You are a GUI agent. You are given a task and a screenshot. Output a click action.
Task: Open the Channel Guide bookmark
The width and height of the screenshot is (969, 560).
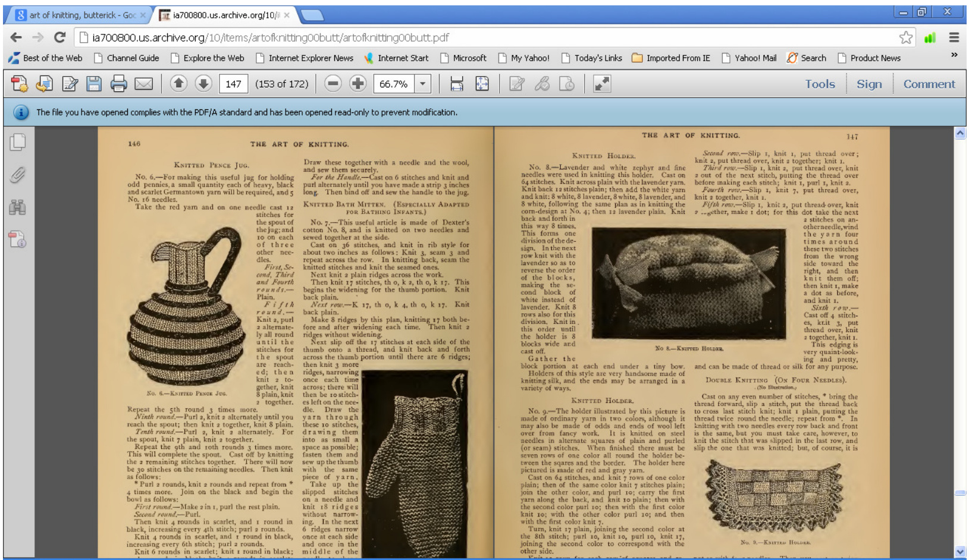126,58
